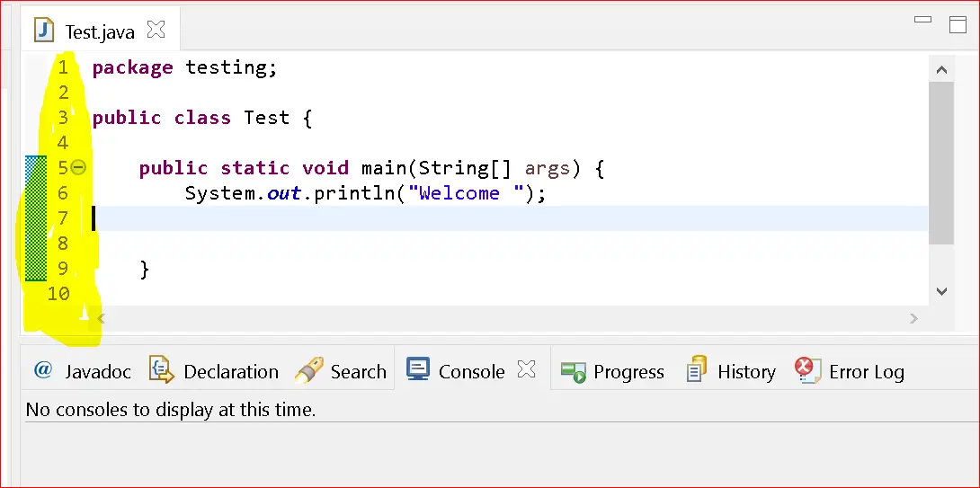Select the Test.java editor tab

(x=100, y=31)
